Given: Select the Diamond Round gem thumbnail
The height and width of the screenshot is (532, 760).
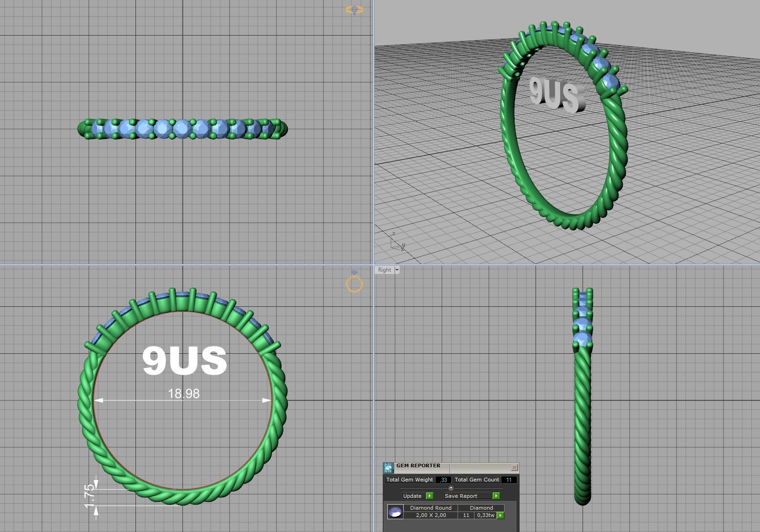Looking at the screenshot, I should pyautogui.click(x=395, y=511).
